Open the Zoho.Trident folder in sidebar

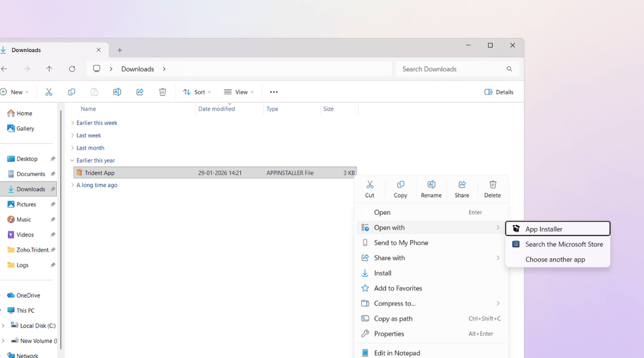coord(28,250)
